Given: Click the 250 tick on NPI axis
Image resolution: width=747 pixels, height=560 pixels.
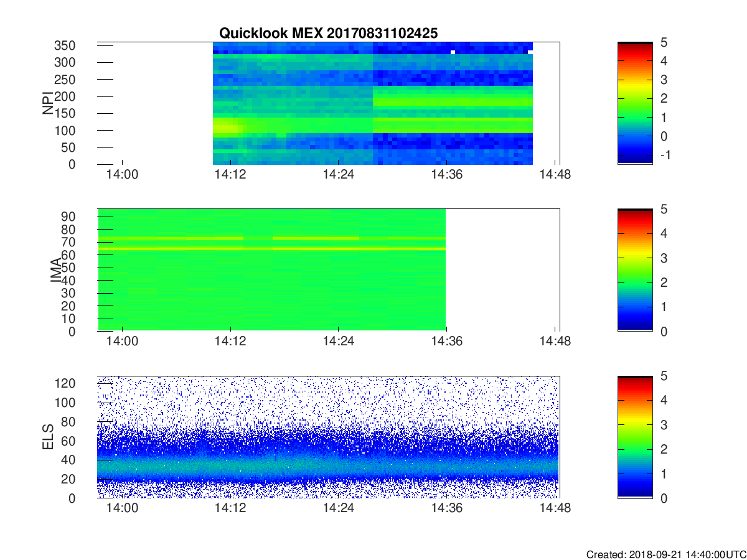Looking at the screenshot, I should 65,79.
